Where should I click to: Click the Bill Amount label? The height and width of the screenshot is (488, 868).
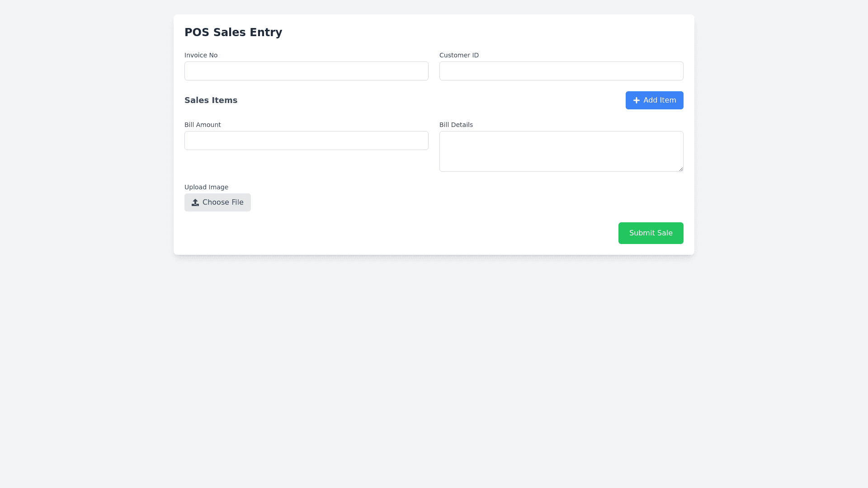click(203, 125)
